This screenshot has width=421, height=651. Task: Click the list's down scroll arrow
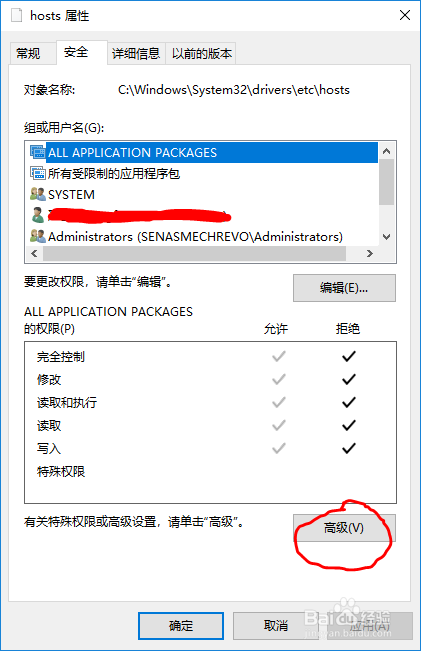tap(387, 237)
